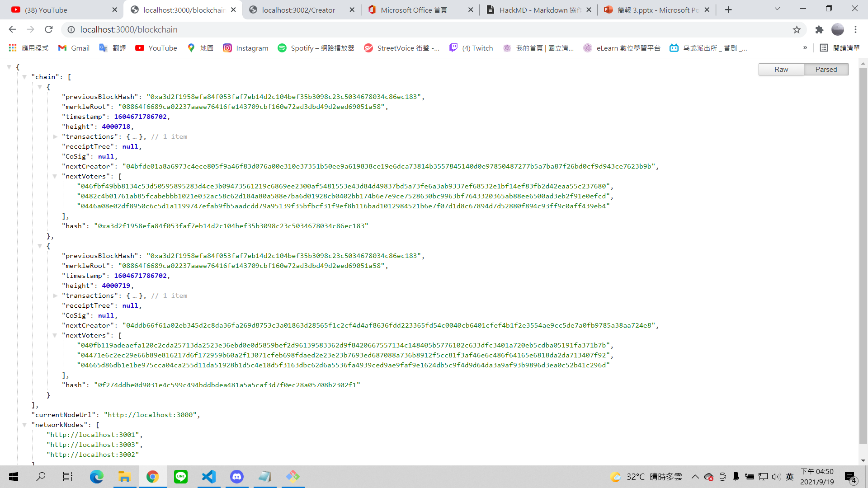Viewport: 868px width, 488px height.
Task: Open the tab search dropdown arrow
Action: coord(777,9)
